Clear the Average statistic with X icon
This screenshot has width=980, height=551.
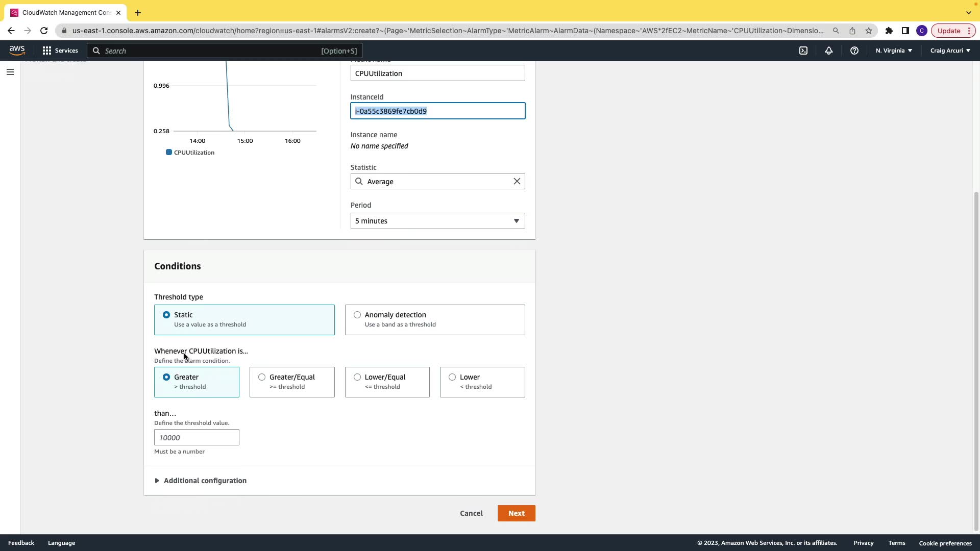517,181
